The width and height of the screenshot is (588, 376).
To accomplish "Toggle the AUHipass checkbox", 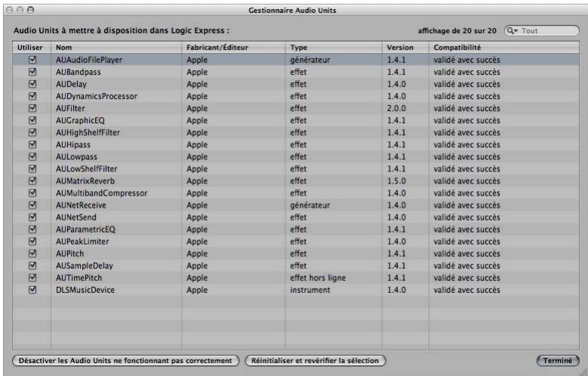I will [32, 144].
